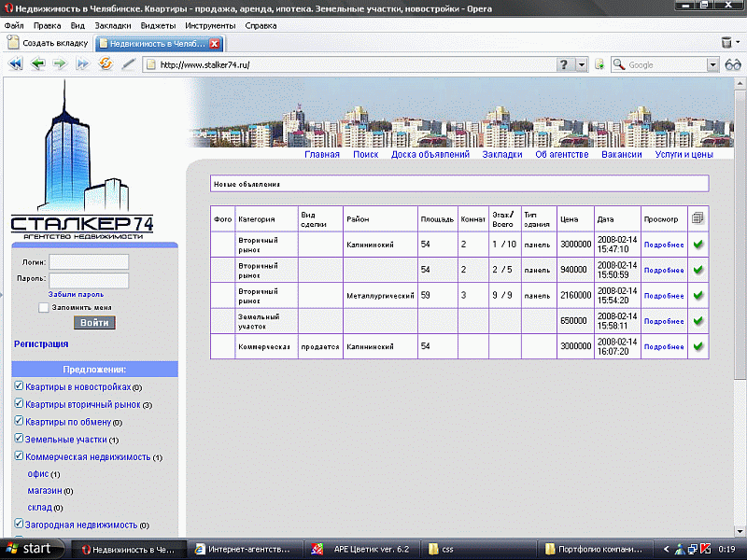
Task: Open the Доска объявлений site link
Action: (430, 155)
